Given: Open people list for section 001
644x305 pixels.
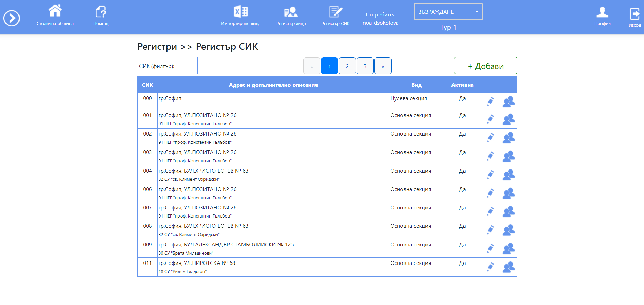Looking at the screenshot, I should [x=508, y=119].
